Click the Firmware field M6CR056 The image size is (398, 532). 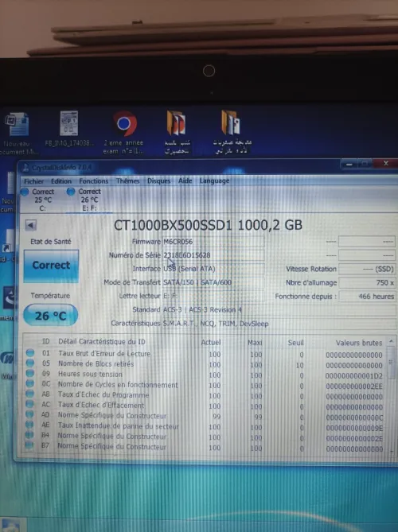point(213,242)
